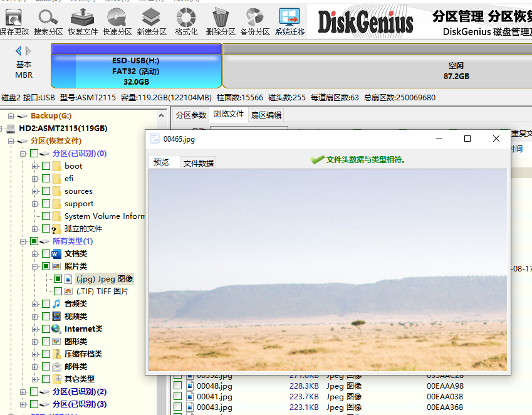Viewport: 532px width, 415px height.
Task: Collapse the 分区(已识别)(0) node
Action: point(23,154)
